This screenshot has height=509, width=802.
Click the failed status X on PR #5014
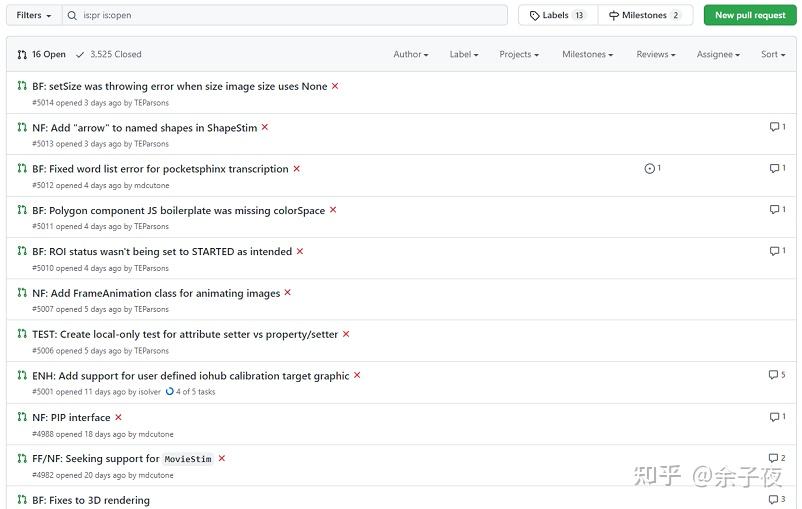pos(335,86)
